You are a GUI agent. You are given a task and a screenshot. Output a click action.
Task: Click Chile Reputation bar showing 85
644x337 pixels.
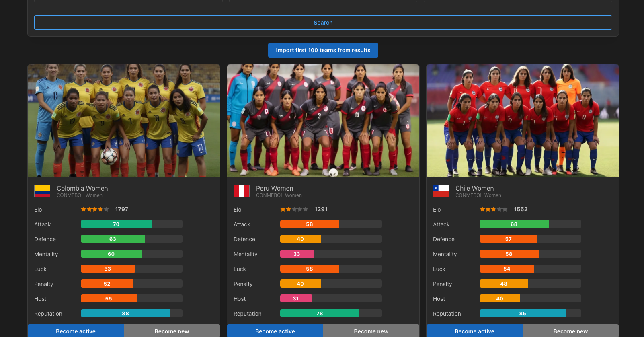point(530,313)
